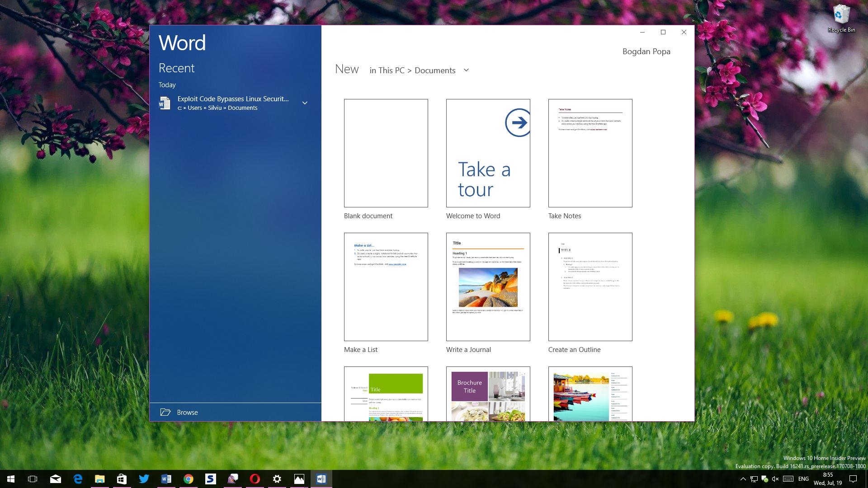The height and width of the screenshot is (488, 868).
Task: Open Google Chrome from the taskbar
Action: pos(189,479)
